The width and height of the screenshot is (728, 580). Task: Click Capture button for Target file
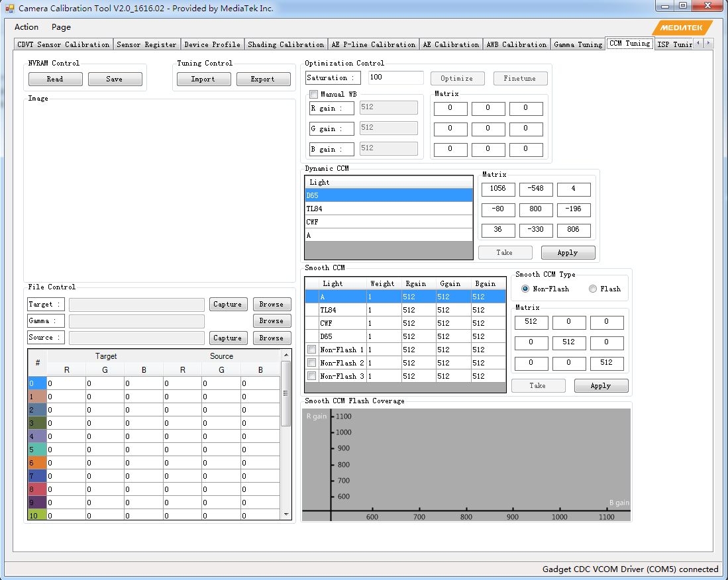(x=228, y=305)
